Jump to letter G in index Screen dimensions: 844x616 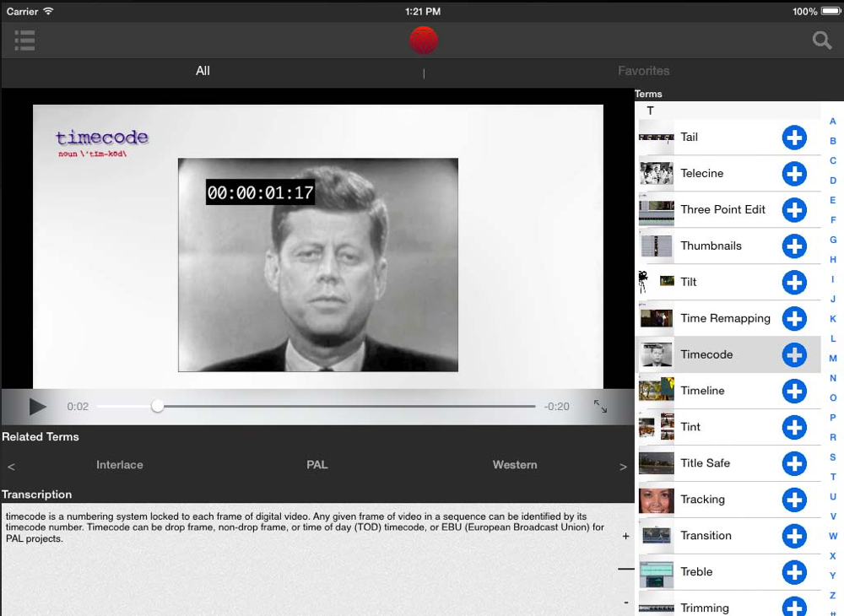(x=833, y=240)
